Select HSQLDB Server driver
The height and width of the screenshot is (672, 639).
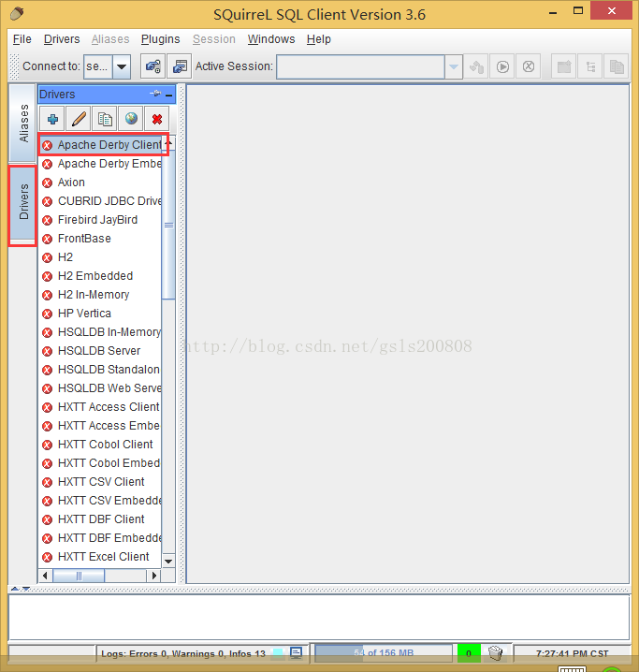pos(101,351)
